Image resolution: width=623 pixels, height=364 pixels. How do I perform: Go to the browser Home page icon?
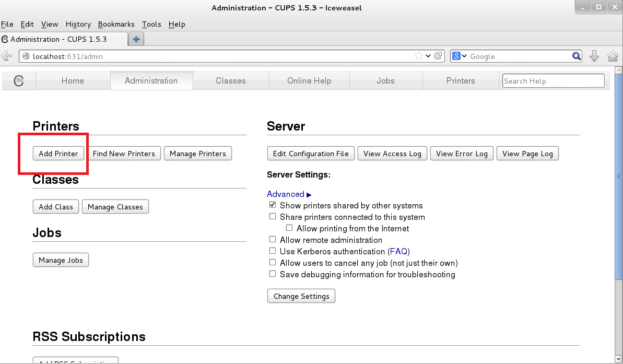613,56
